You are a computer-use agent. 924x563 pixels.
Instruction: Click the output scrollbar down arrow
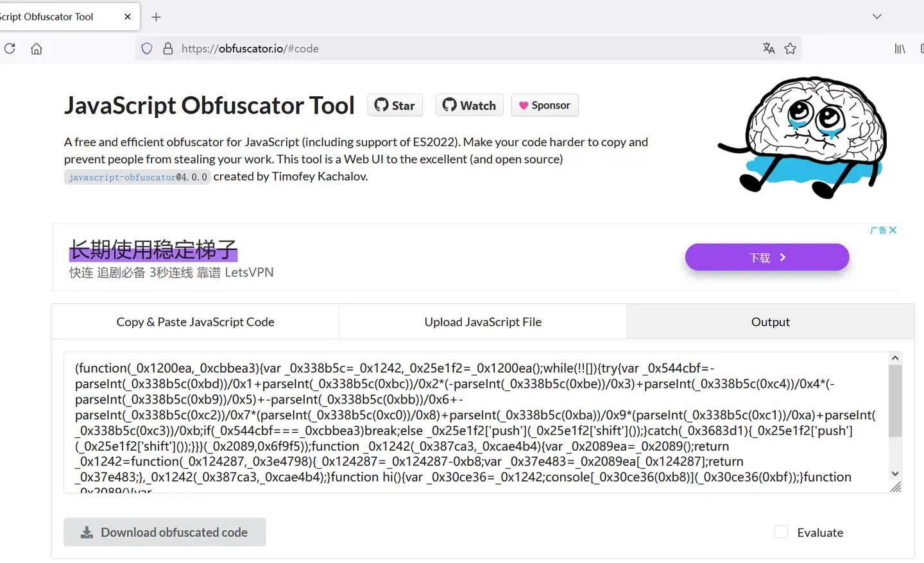[x=895, y=474]
